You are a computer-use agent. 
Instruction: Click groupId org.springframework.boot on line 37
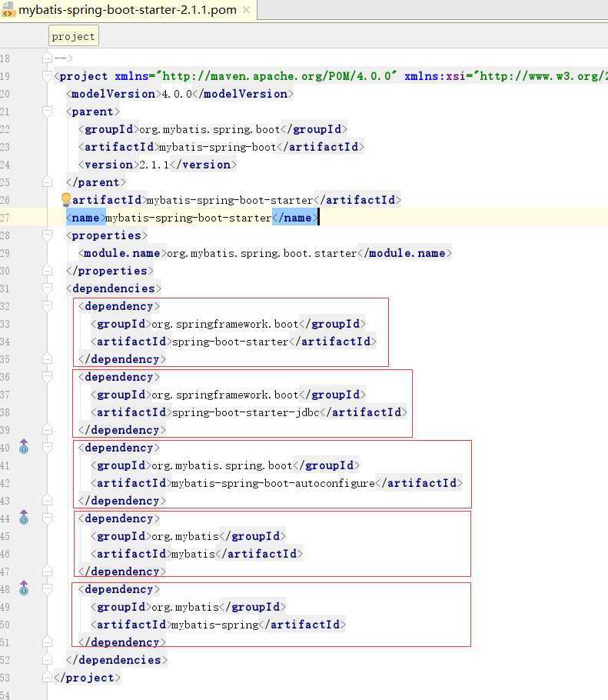pyautogui.click(x=224, y=395)
